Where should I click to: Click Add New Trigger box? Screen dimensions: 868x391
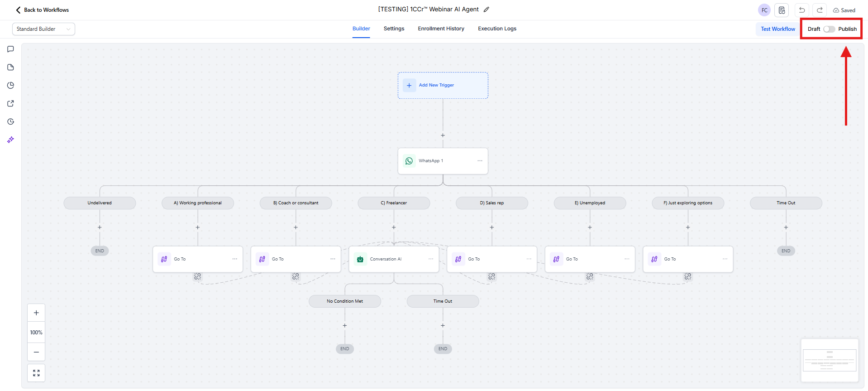coord(443,85)
